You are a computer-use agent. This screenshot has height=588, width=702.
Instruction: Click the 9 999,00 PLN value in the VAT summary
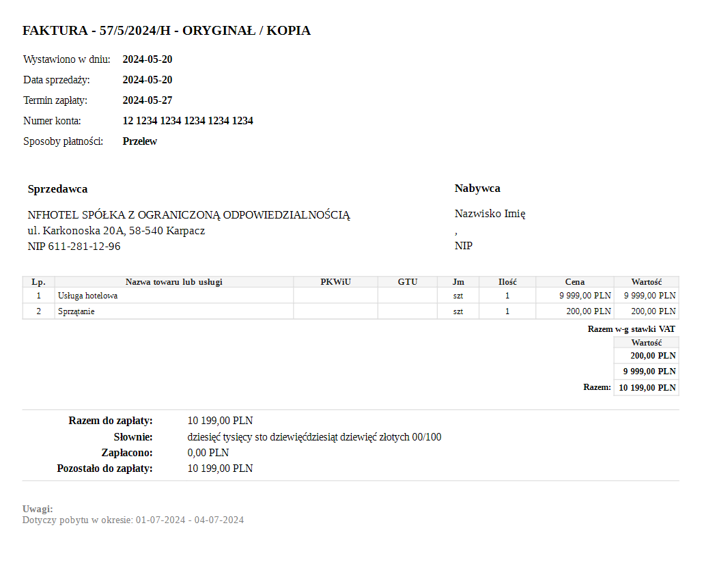[x=647, y=372]
